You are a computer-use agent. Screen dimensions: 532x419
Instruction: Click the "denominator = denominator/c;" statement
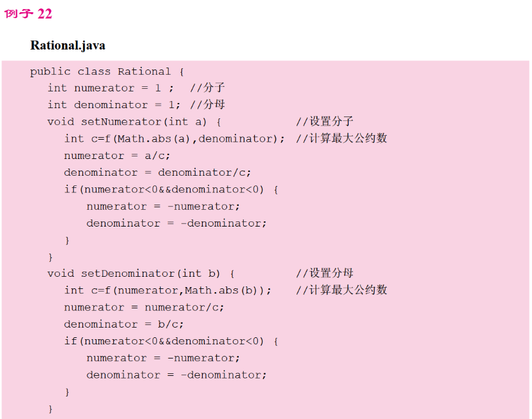pos(158,172)
